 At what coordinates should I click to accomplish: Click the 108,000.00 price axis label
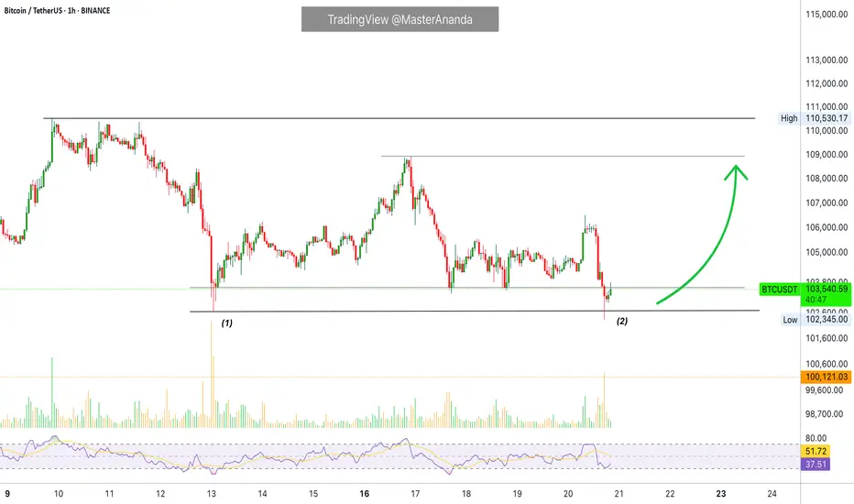(827, 178)
